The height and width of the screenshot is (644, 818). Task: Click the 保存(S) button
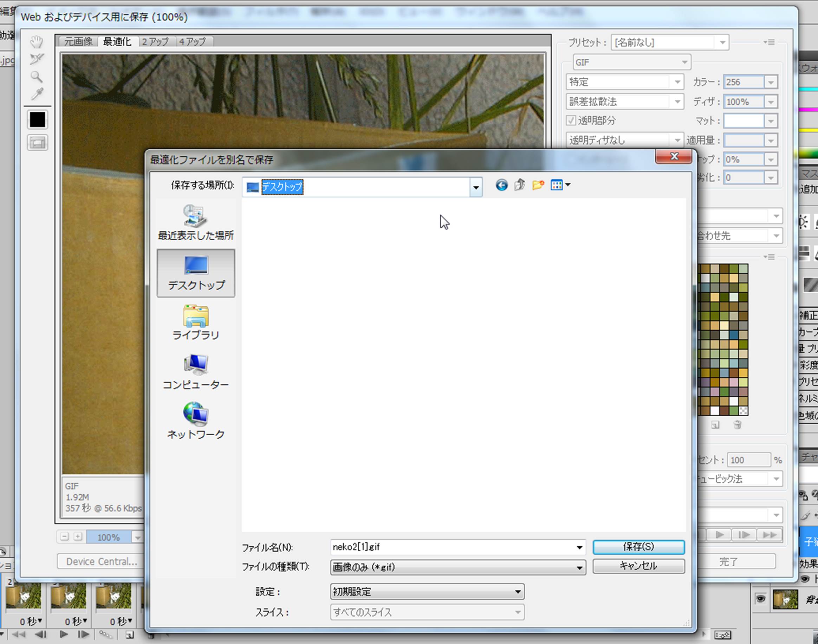(x=638, y=547)
